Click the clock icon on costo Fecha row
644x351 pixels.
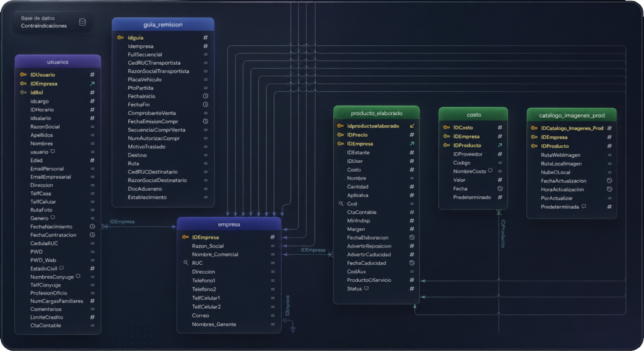coord(500,189)
